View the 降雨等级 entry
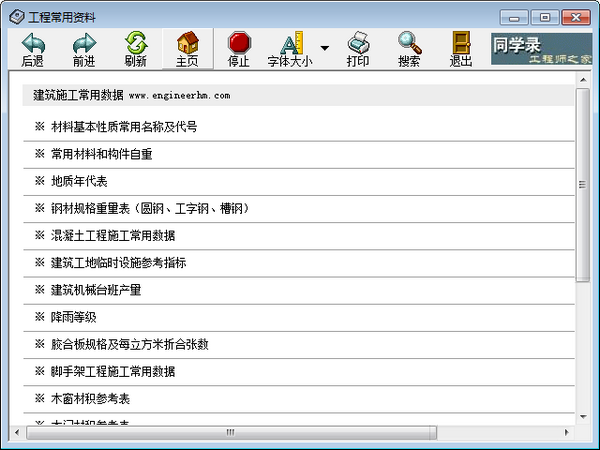This screenshot has width=600, height=450. pyautogui.click(x=73, y=317)
